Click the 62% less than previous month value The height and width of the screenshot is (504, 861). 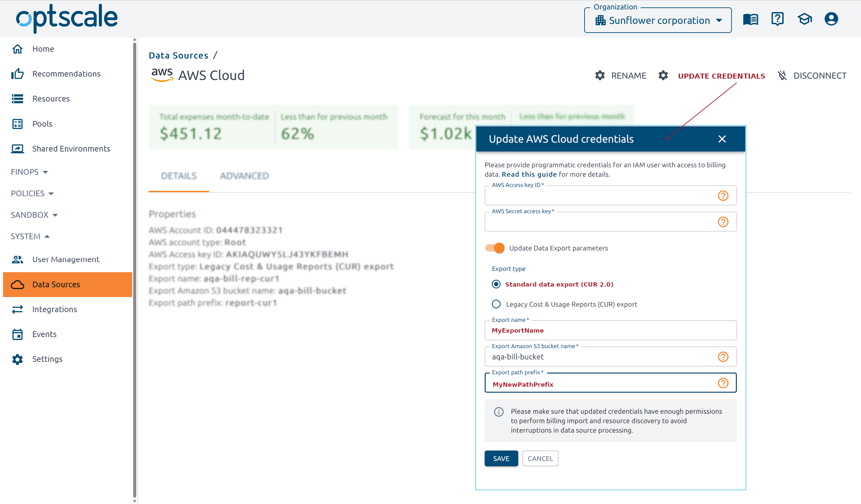pyautogui.click(x=298, y=133)
